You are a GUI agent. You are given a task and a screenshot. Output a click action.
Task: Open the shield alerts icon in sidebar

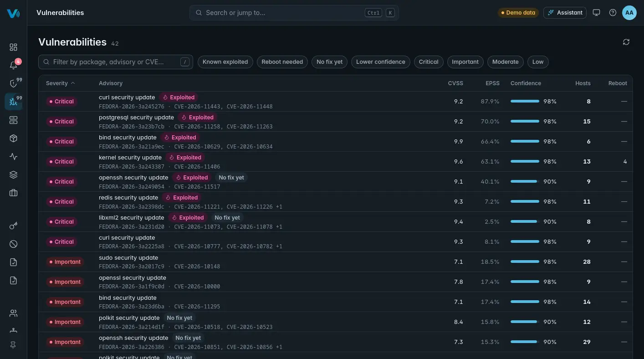coord(13,83)
